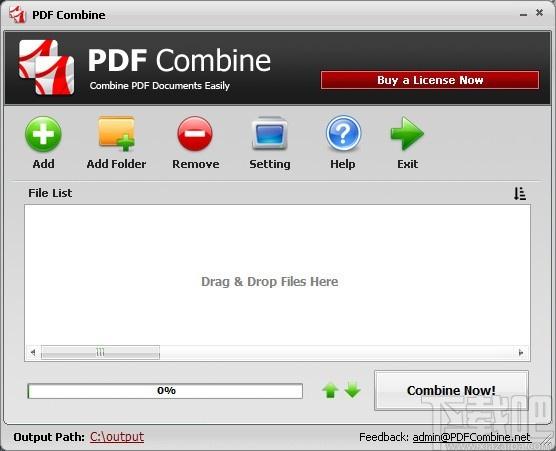Click the PDF Combine logo in banner
This screenshot has width=556, height=451.
(46, 67)
